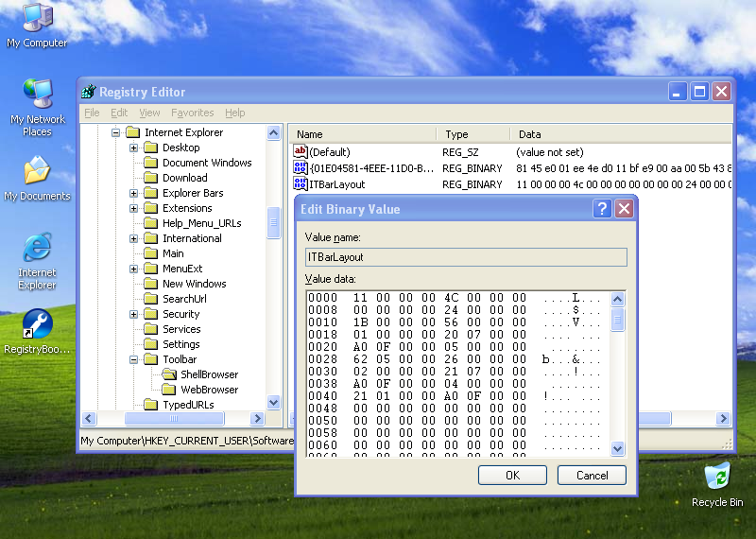
Task: Open the My Computer desktop icon
Action: pyautogui.click(x=37, y=19)
